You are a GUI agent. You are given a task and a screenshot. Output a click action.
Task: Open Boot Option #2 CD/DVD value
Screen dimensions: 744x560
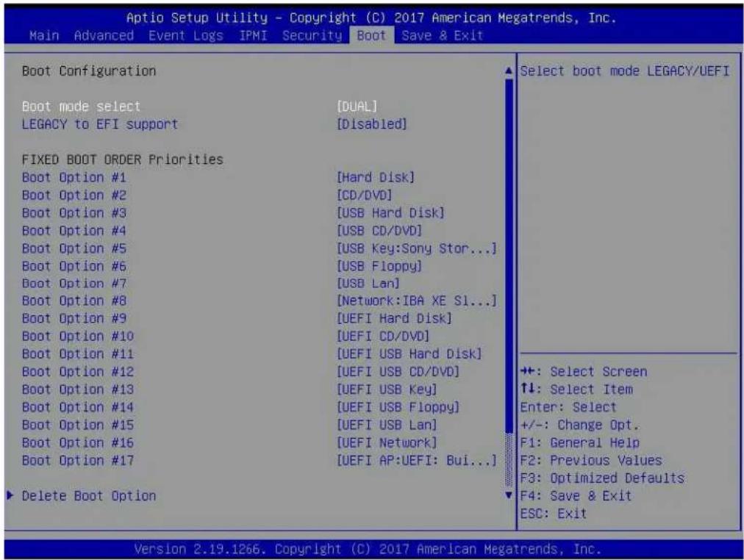pyautogui.click(x=364, y=195)
